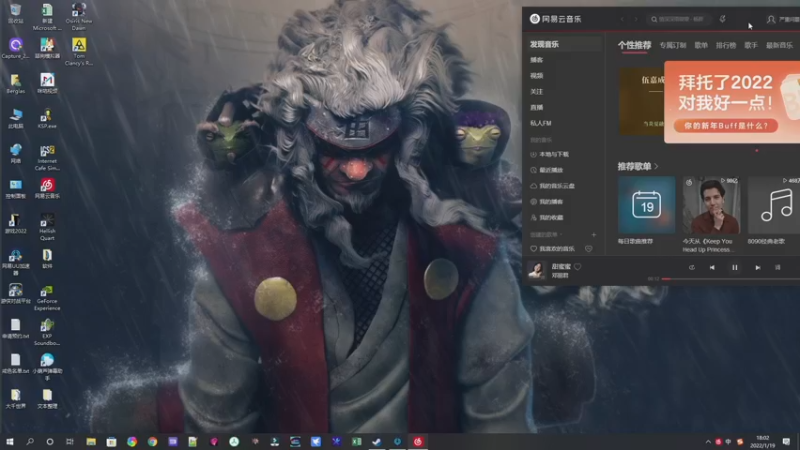Open the 每日歌曲推荐 calendar playlist
Screen dimensions: 800x450
pyautogui.click(x=646, y=205)
